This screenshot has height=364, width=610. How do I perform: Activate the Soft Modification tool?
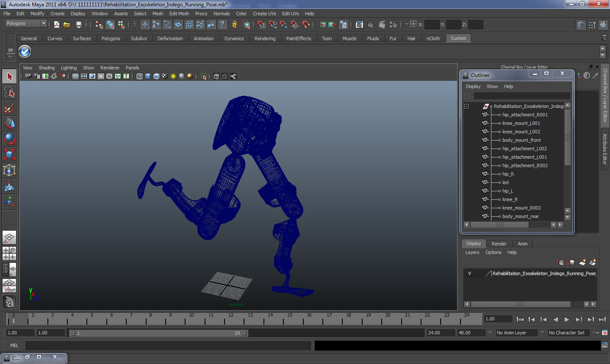click(9, 186)
